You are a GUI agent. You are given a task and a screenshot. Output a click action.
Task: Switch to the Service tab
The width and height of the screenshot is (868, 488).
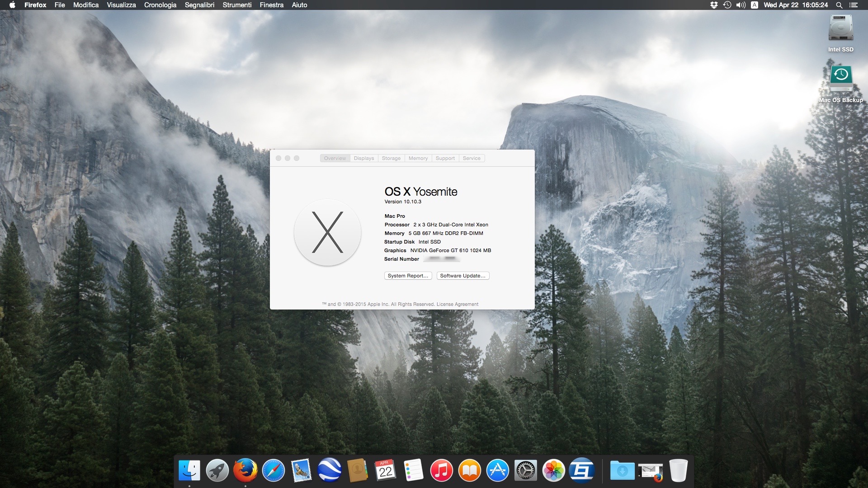coord(472,158)
